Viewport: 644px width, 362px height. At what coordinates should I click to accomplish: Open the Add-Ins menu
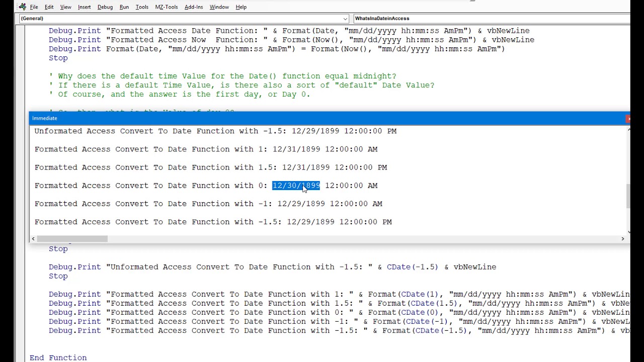194,7
